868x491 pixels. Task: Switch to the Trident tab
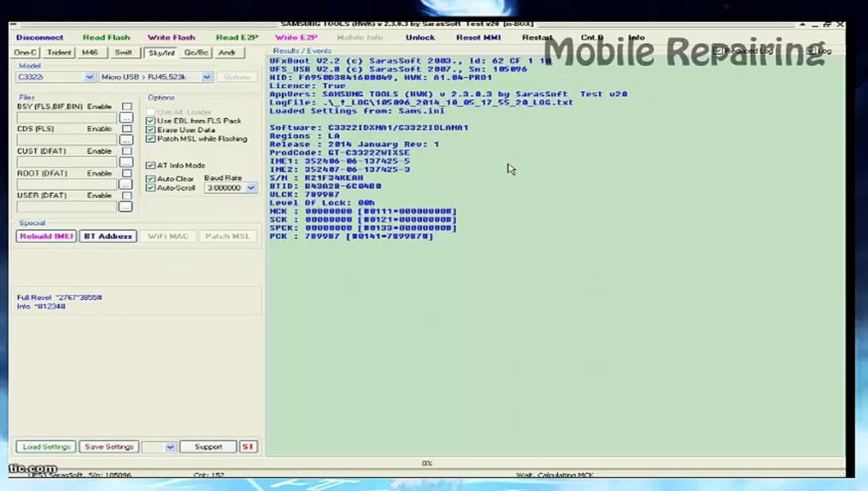59,53
